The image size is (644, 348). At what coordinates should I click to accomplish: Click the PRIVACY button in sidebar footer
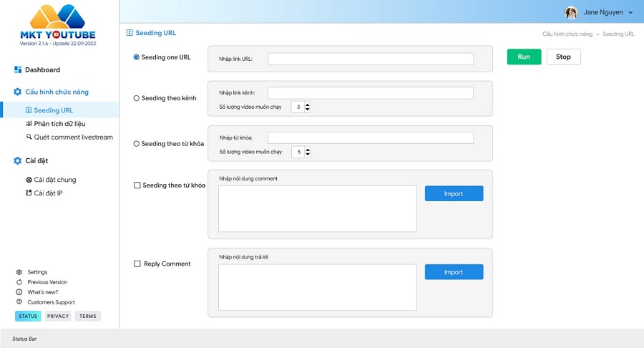[58, 316]
